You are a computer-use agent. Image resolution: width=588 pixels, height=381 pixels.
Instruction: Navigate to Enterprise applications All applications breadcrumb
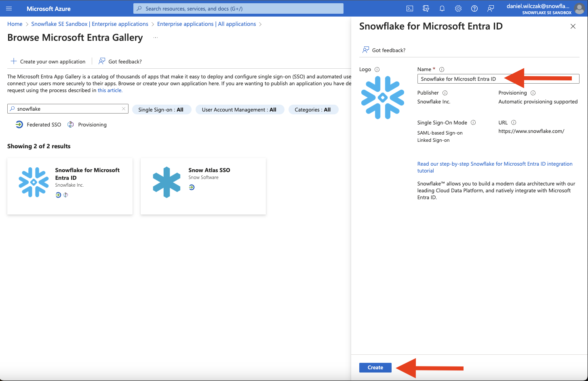[x=206, y=24]
